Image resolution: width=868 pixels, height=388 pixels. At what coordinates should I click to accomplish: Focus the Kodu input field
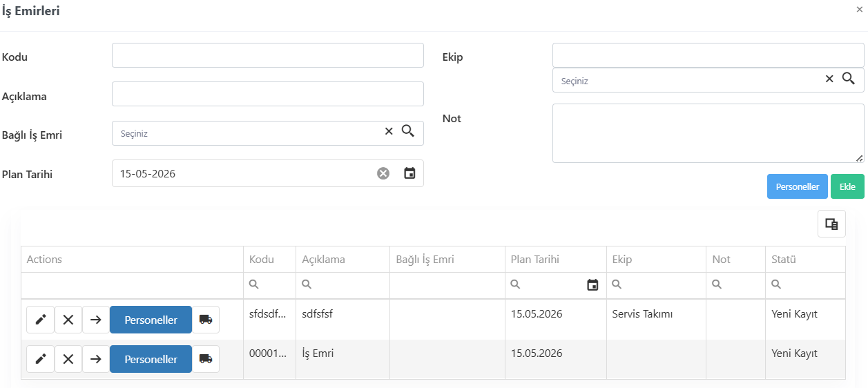point(268,55)
